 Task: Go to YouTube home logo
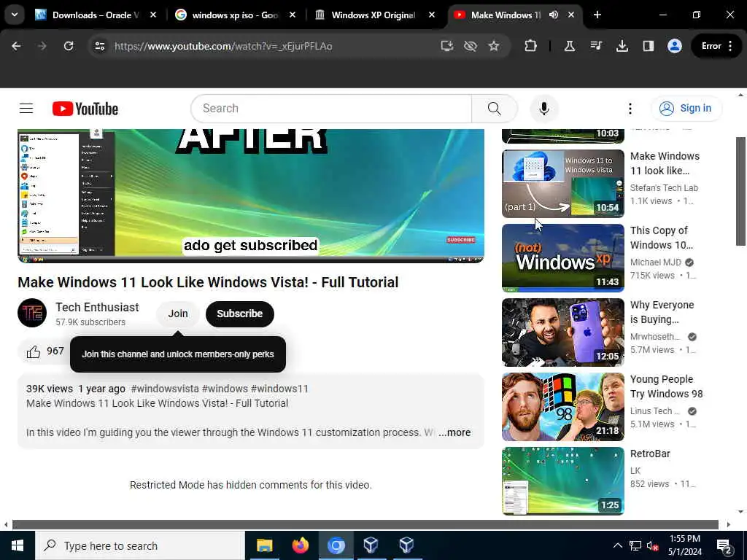coord(85,109)
